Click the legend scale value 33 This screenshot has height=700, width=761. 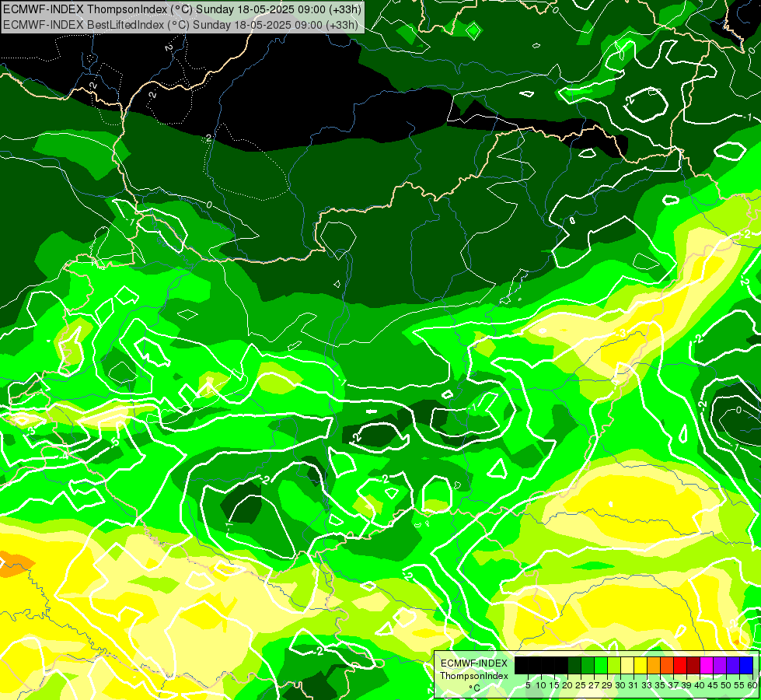coord(647,685)
